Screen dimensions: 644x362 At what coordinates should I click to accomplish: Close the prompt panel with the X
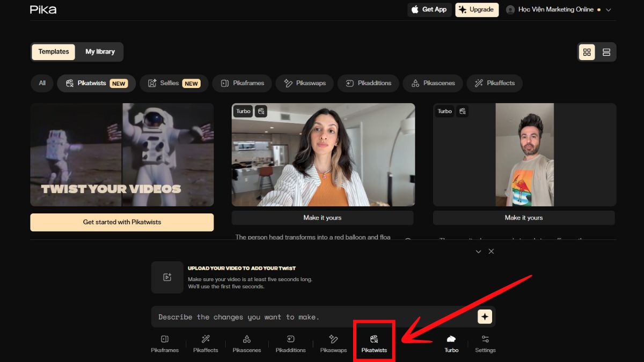tap(491, 252)
